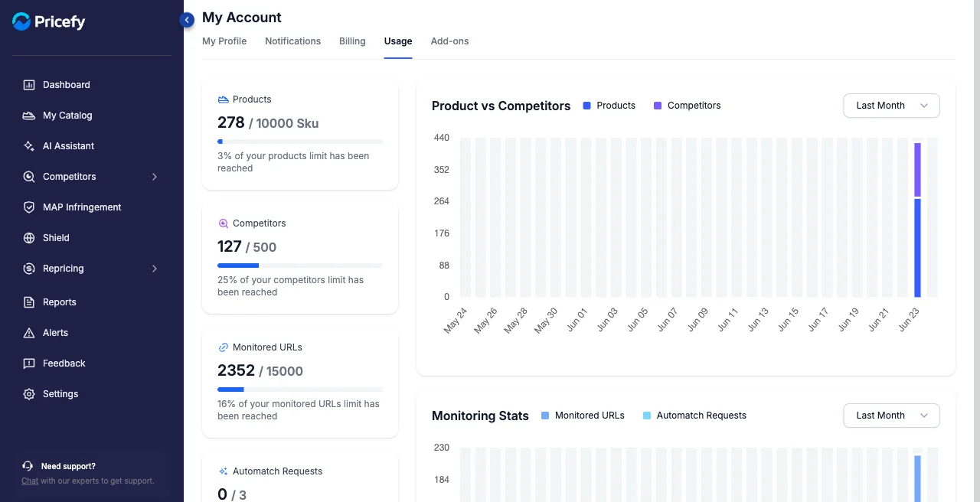This screenshot has width=980, height=502.
Task: Click the Products usage progress bar
Action: point(300,142)
